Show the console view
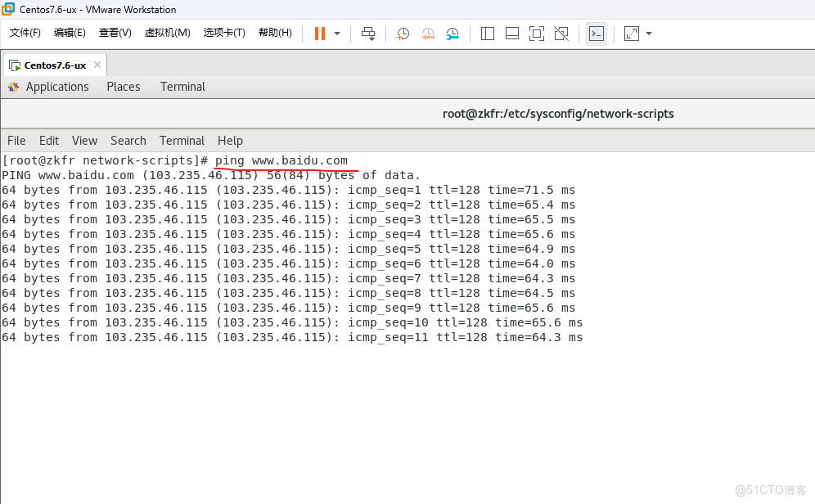 click(x=597, y=34)
